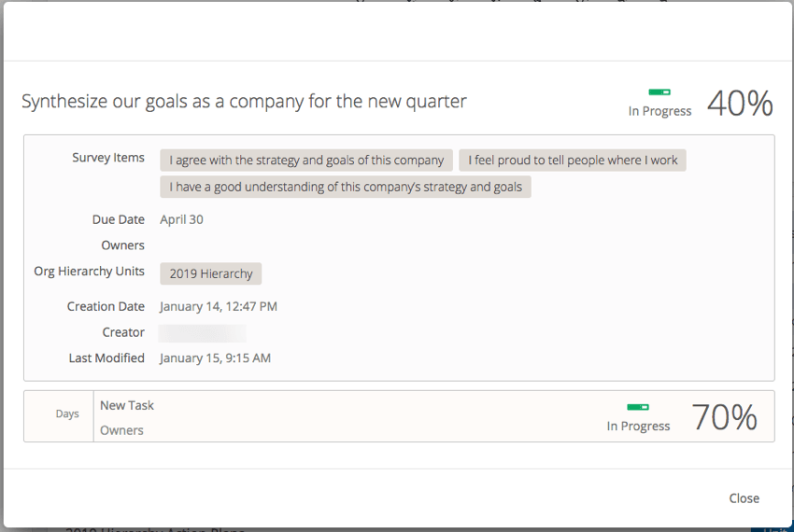Click the 70% task completion value

(724, 417)
